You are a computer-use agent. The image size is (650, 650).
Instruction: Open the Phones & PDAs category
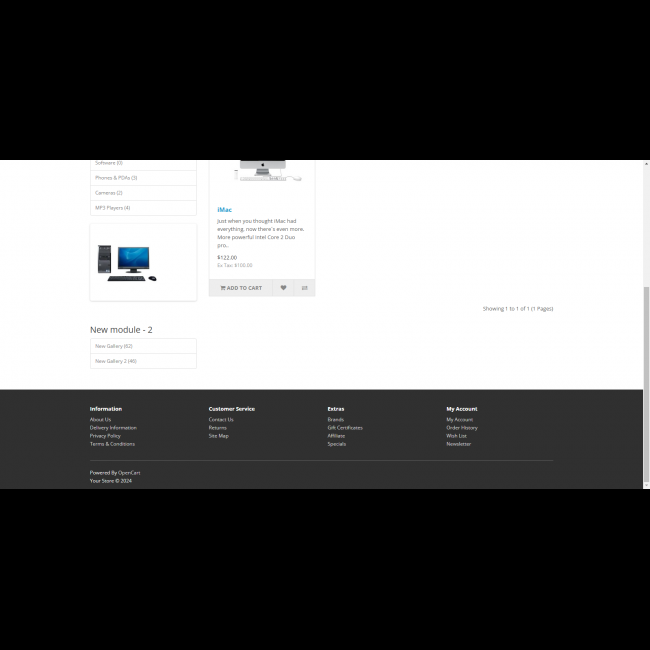click(116, 178)
